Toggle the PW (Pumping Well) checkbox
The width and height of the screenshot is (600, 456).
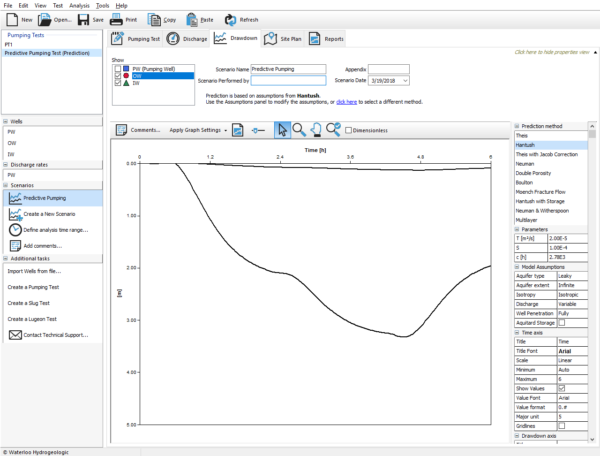(x=116, y=68)
